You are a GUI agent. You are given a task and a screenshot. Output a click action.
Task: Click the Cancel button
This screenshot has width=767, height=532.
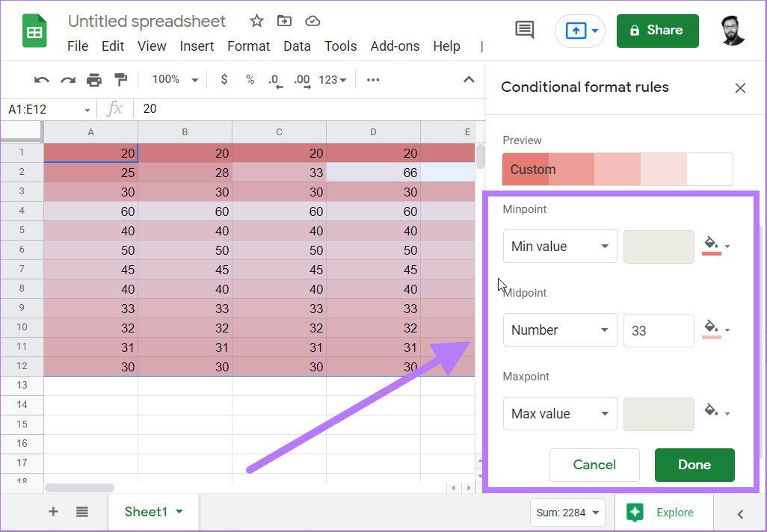point(594,465)
